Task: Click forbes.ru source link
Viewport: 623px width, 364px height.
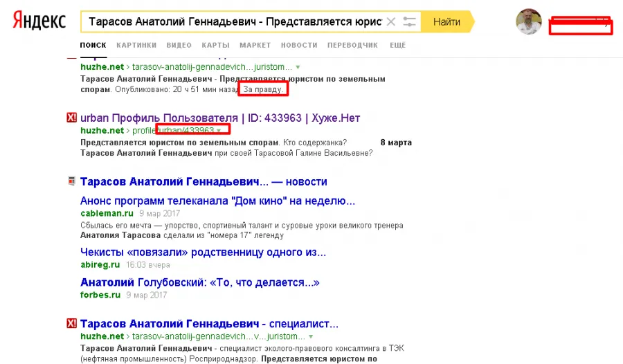Action: click(100, 295)
